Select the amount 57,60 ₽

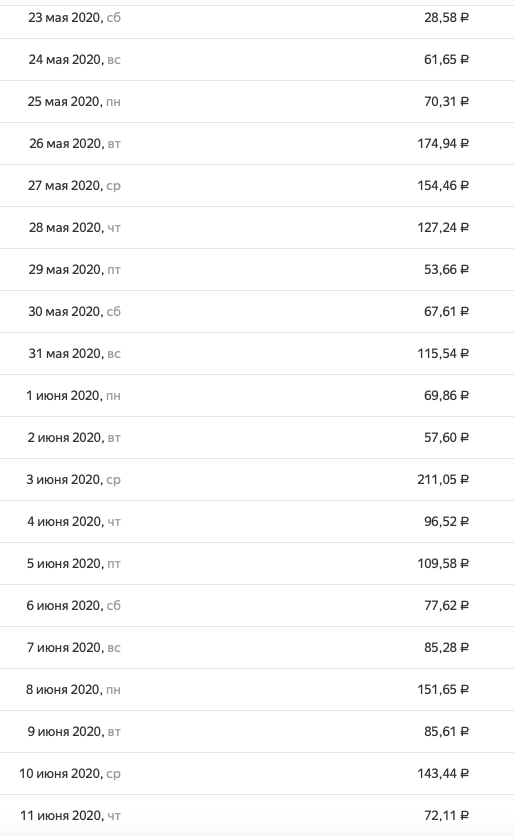click(446, 438)
